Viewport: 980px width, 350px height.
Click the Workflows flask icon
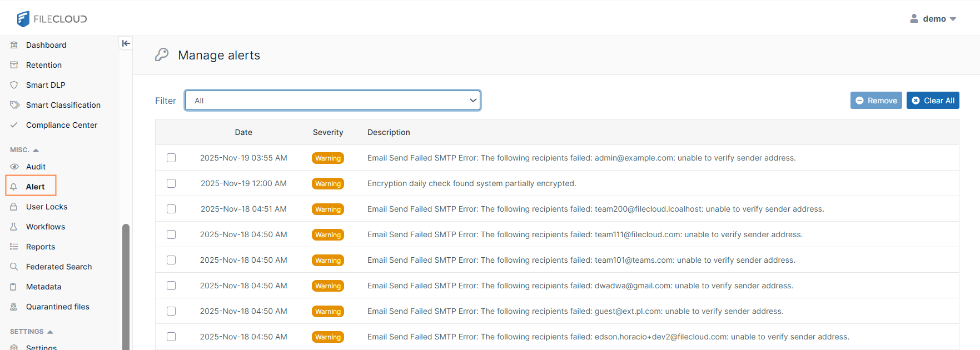pos(14,227)
